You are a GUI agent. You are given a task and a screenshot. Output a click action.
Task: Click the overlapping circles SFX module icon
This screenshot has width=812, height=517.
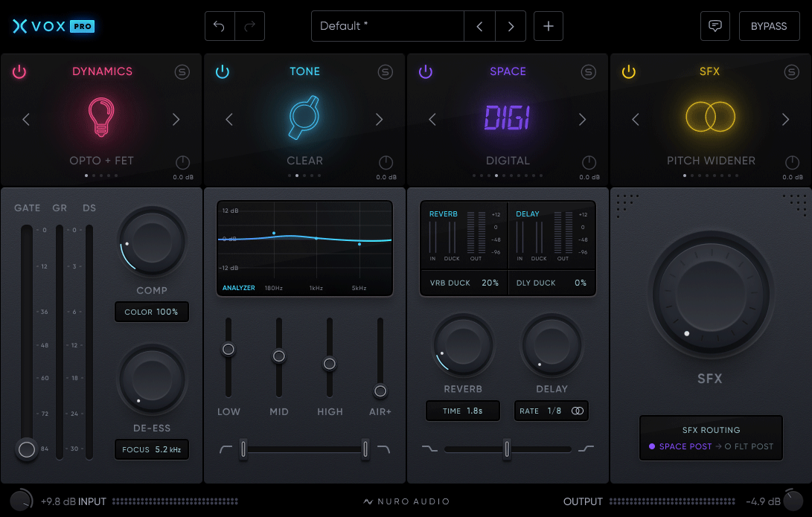711,117
